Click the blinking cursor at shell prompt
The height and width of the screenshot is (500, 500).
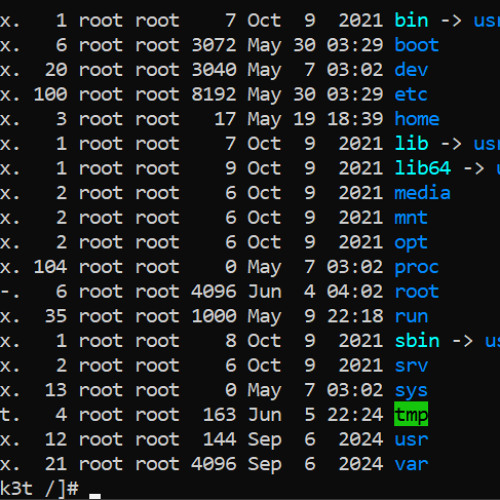click(95, 496)
